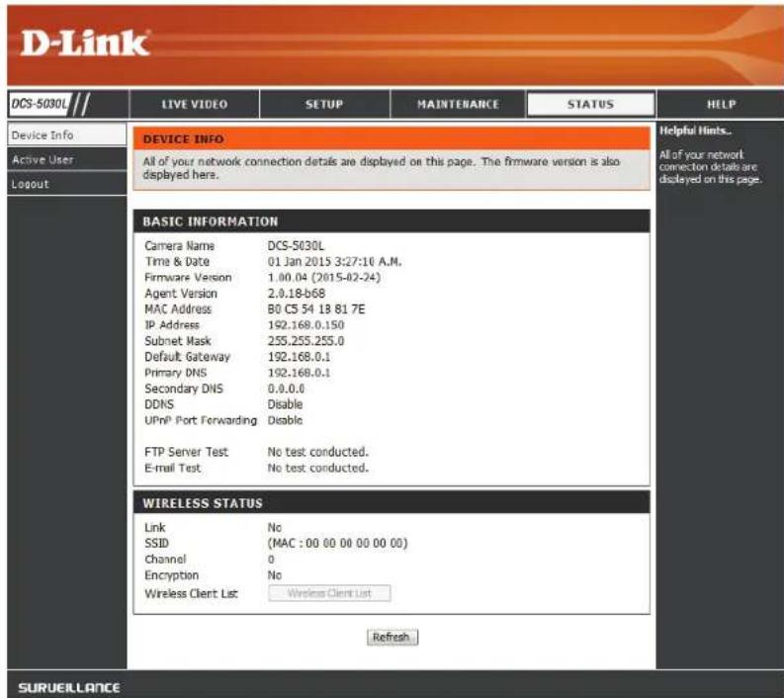Image resolution: width=784 pixels, height=698 pixels.
Task: Open the Help tab
Action: coord(721,105)
